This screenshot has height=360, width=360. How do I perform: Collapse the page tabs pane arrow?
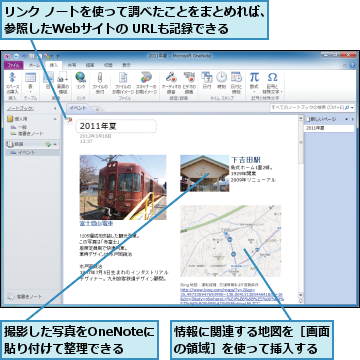click(353, 119)
